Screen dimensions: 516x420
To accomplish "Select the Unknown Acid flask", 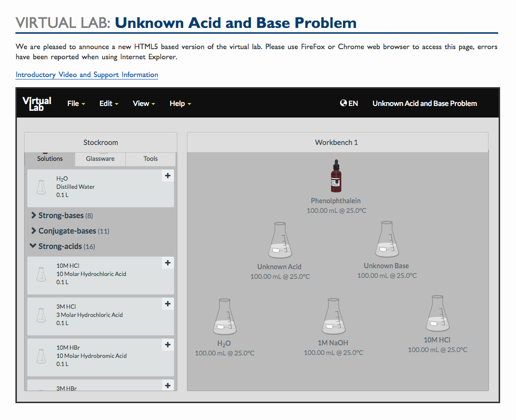I will [279, 240].
